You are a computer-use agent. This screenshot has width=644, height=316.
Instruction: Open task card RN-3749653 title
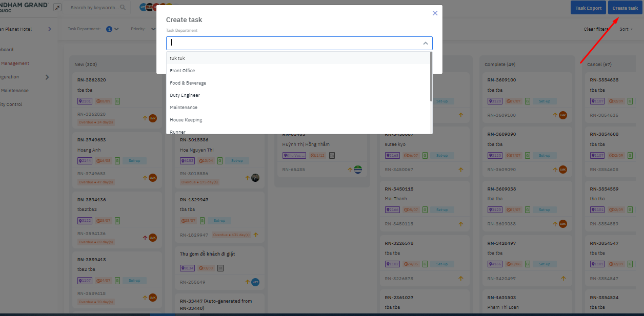click(x=92, y=140)
